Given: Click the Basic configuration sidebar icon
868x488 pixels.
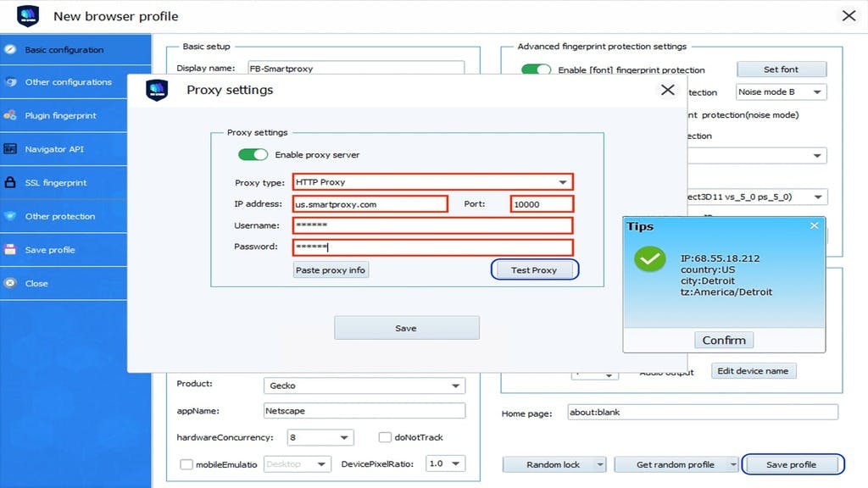Looking at the screenshot, I should pyautogui.click(x=10, y=49).
